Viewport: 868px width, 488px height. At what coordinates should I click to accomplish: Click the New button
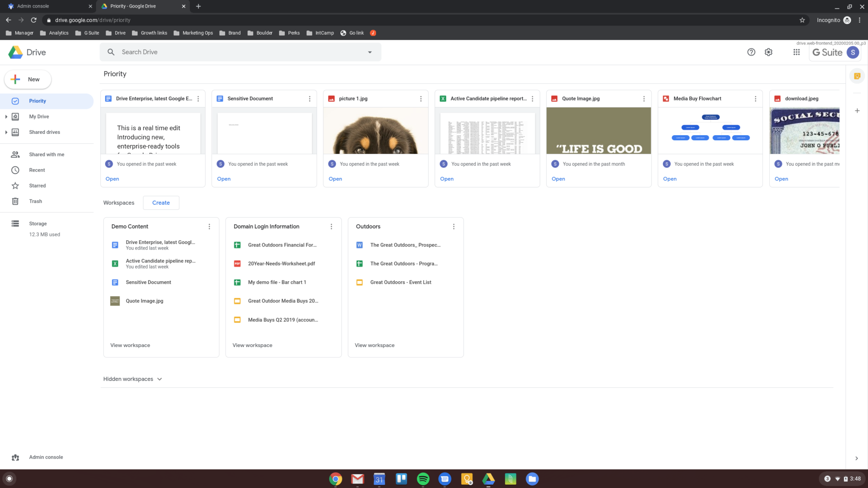(28, 80)
